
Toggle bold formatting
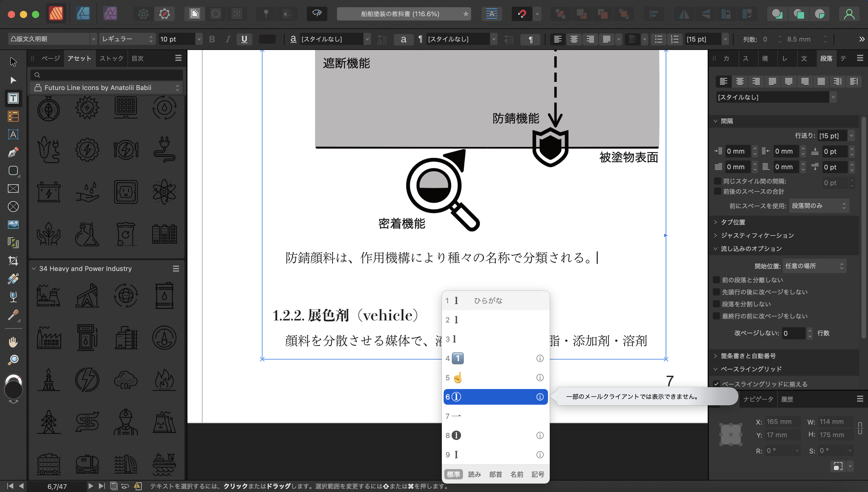tap(212, 39)
